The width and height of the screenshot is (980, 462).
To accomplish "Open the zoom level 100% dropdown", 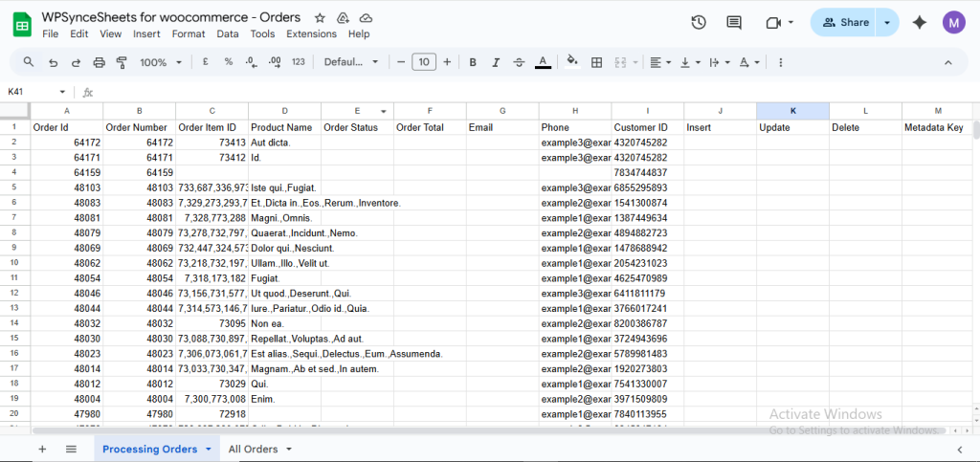I will tap(161, 62).
